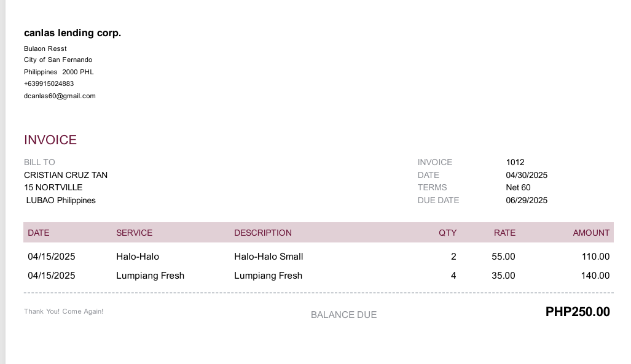Click the QTY column header

447,233
